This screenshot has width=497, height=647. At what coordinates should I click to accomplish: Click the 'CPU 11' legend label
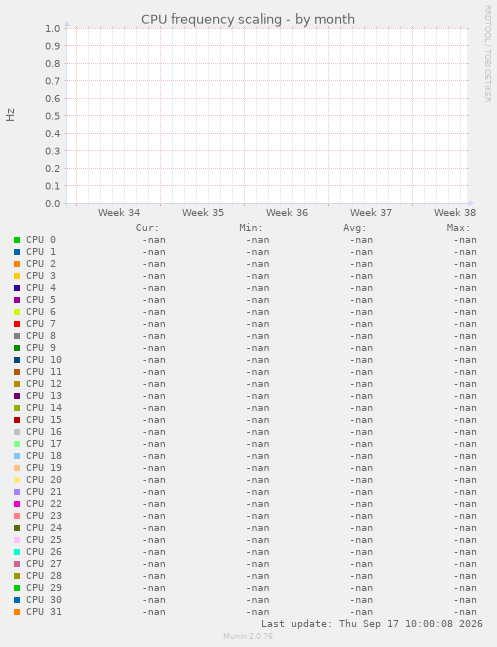44,372
